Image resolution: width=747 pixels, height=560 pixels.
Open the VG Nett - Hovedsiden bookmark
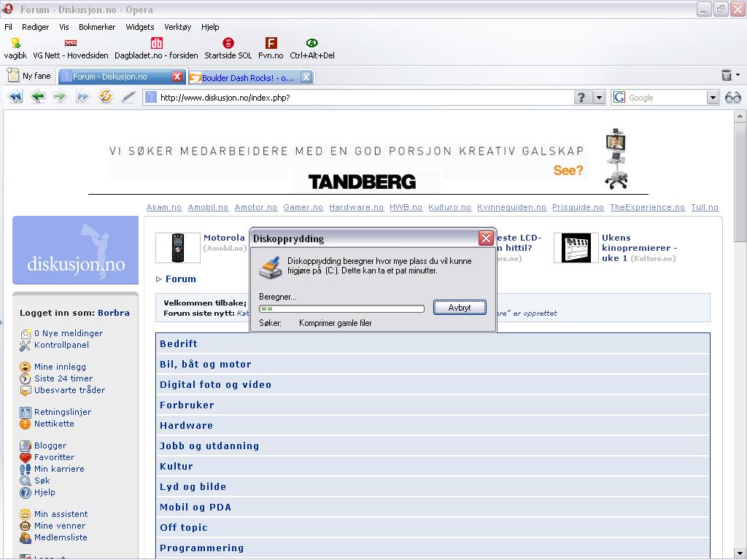click(x=71, y=49)
